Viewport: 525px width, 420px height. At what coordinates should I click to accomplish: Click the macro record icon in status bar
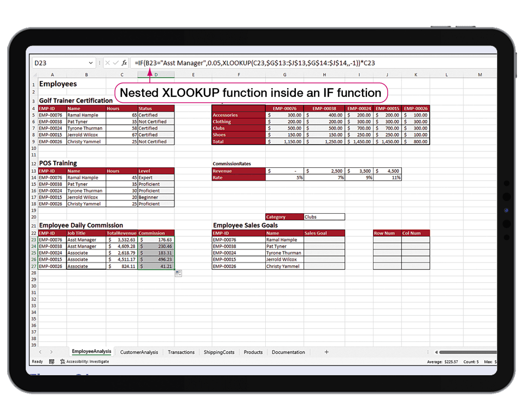[51, 361]
